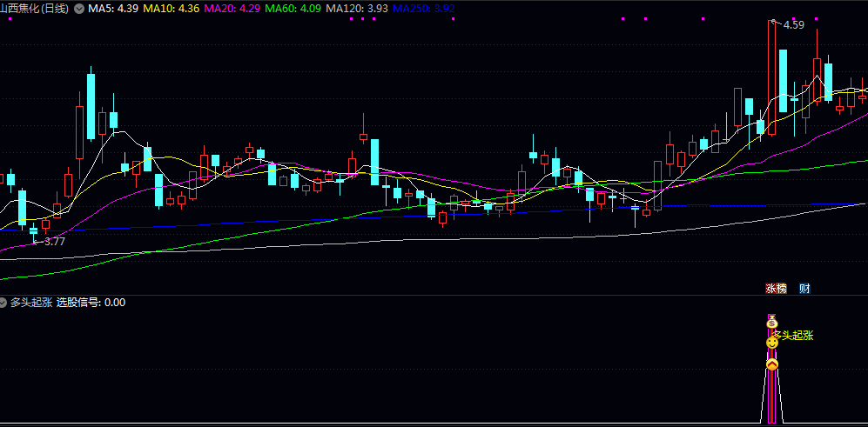Click the 3.77 low price marker

[x=54, y=242]
